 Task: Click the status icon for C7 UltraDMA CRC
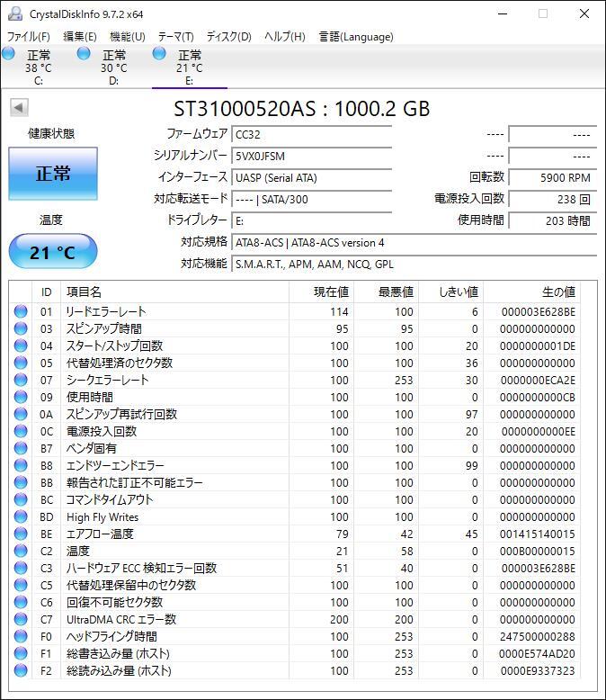click(x=21, y=619)
